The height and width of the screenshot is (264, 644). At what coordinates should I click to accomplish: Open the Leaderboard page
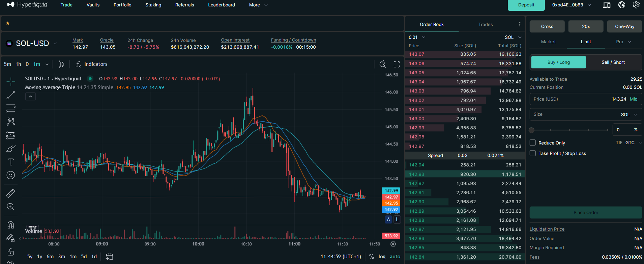coord(222,5)
